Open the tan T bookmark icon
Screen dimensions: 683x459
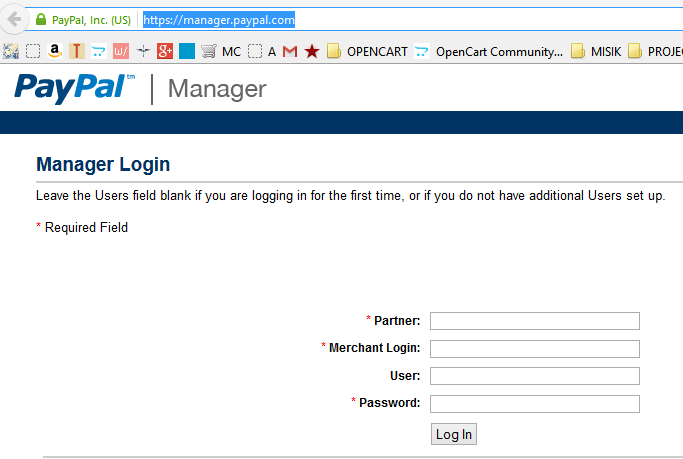pyautogui.click(x=77, y=51)
